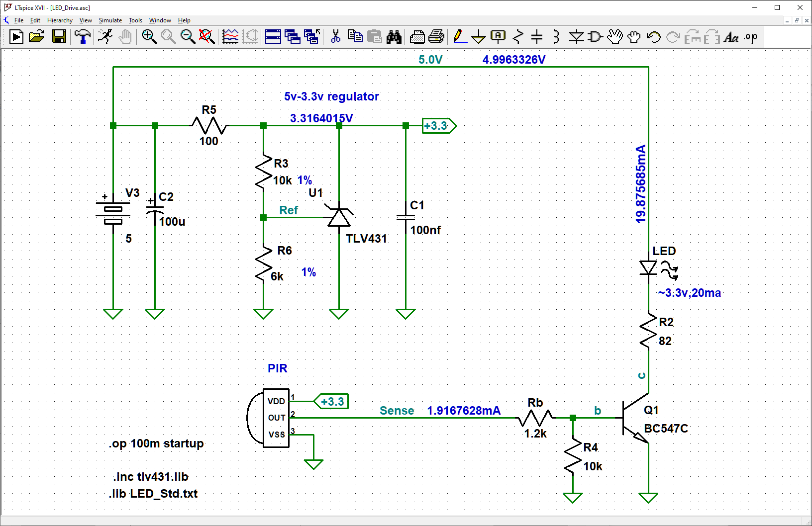Image resolution: width=812 pixels, height=526 pixels.
Task: Click the '.lib LED_Std.txt' directive text
Action: (153, 494)
